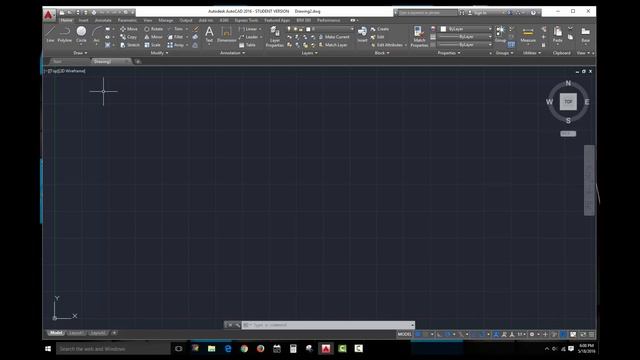This screenshot has height=360, width=640.
Task: Click the Array tool
Action: (x=176, y=45)
